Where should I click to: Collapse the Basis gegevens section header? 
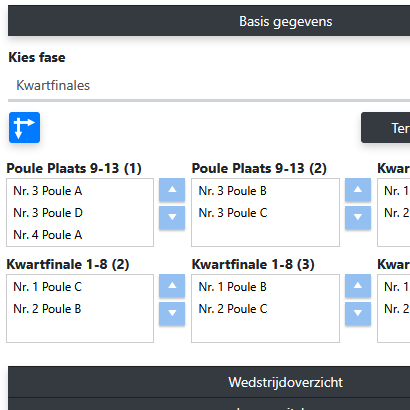click(x=209, y=21)
